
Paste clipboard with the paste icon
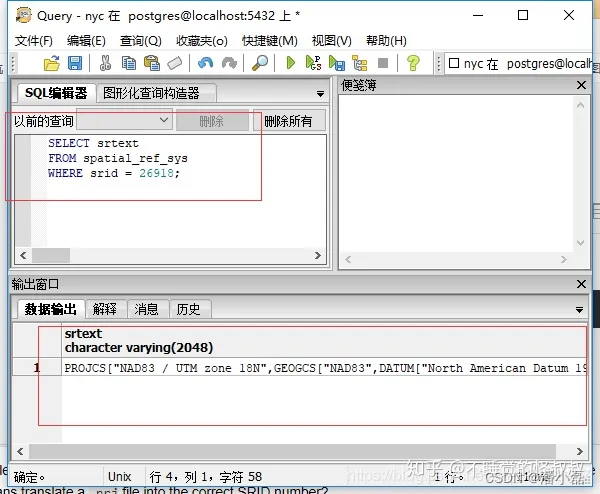(x=152, y=63)
